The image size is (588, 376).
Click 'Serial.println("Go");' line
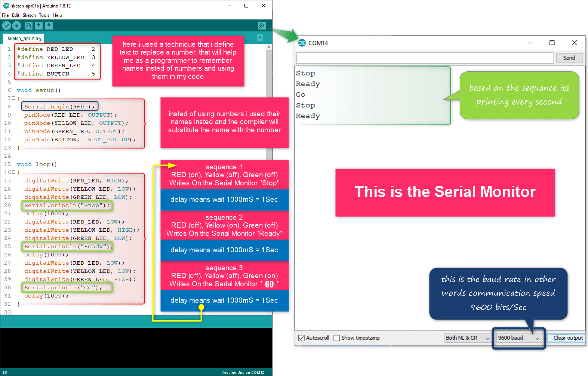[63, 287]
